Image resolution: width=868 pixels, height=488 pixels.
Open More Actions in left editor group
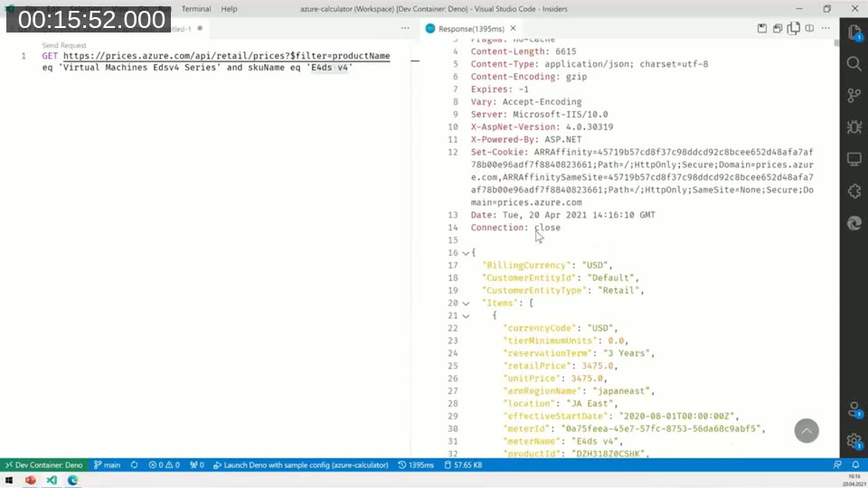405,28
